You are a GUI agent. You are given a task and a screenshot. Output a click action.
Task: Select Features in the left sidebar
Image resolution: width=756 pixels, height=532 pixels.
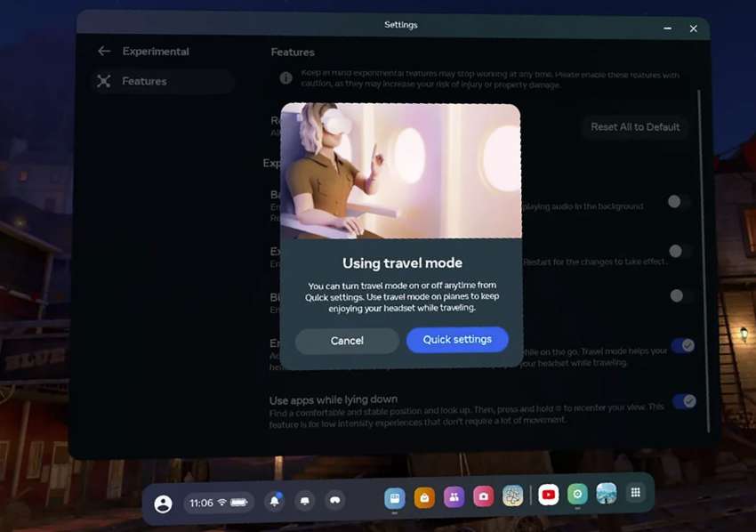click(144, 82)
